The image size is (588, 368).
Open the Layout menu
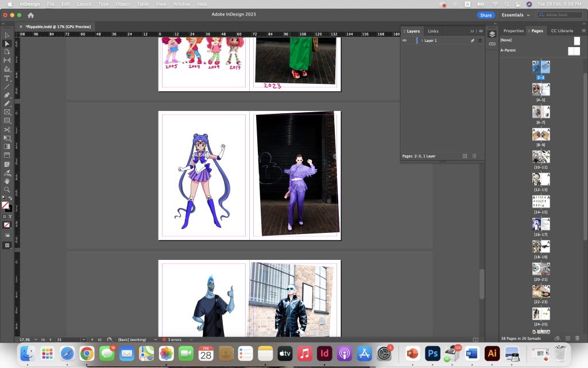(x=84, y=4)
